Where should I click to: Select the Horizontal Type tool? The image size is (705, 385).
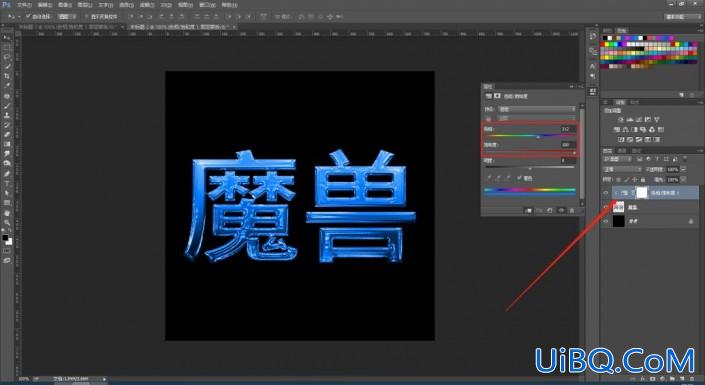tap(6, 184)
